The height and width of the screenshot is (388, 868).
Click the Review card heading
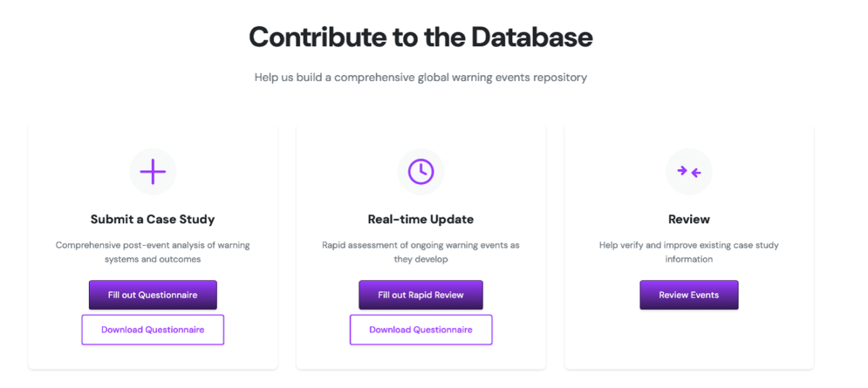689,219
